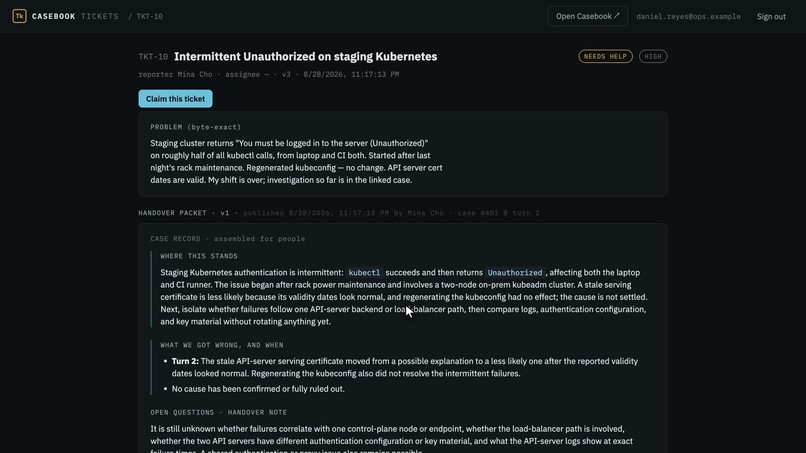
Task: Click the OPEN QUESTIONS · HANDOVER NOTE heading
Action: 218,412
